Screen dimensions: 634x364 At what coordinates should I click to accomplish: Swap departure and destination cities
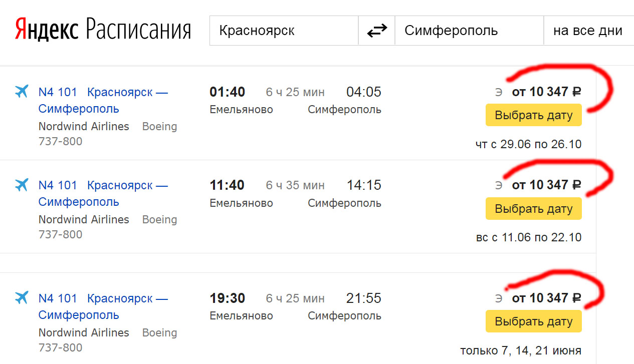pos(377,31)
